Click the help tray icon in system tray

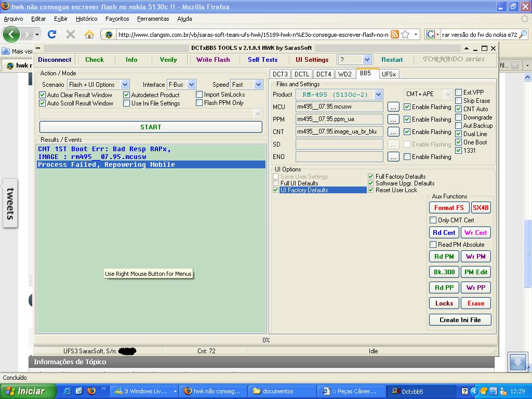pyautogui.click(x=464, y=391)
